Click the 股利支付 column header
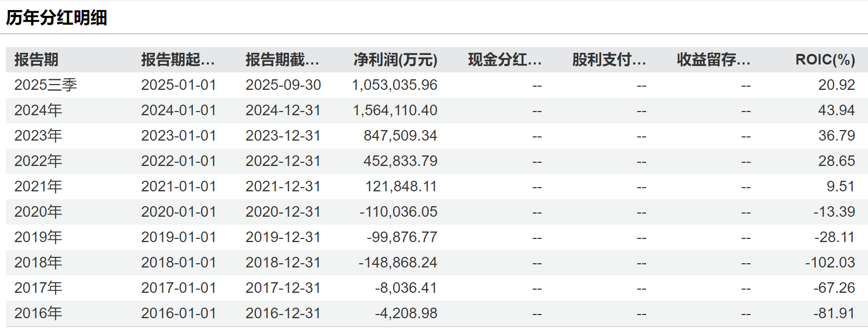 (x=608, y=60)
